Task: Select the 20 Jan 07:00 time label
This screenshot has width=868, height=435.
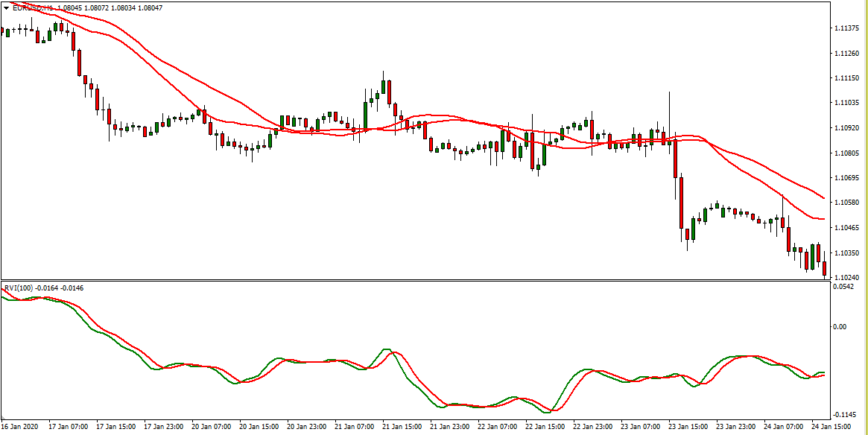Action: coord(209,428)
